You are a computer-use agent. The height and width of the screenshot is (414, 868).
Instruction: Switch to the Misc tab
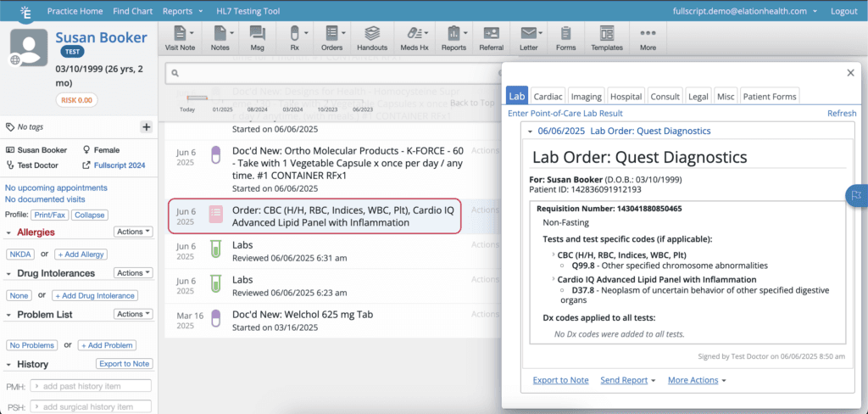tap(726, 97)
